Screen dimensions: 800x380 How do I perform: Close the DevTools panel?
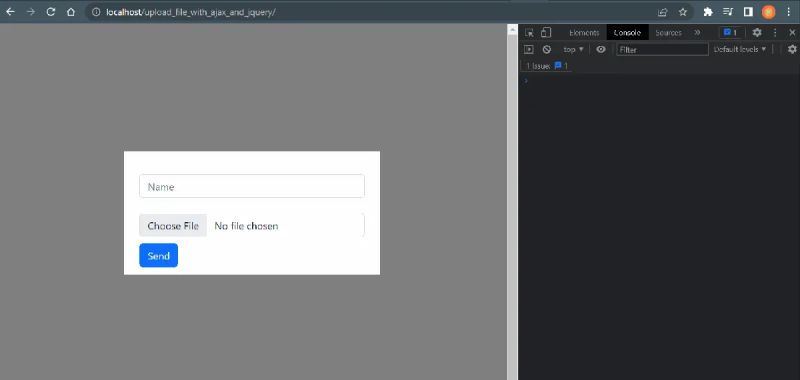click(792, 33)
